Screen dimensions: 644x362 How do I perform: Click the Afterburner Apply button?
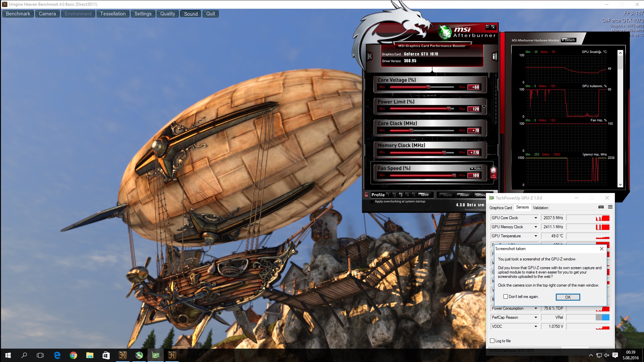pyautogui.click(x=447, y=195)
